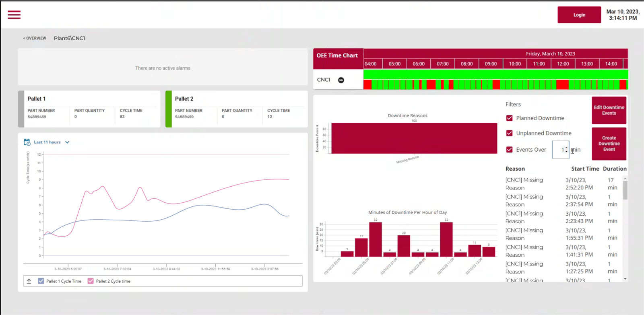Click the calendar icon beside Last 11 hours
Screen dimensions: 644x315
[x=27, y=142]
